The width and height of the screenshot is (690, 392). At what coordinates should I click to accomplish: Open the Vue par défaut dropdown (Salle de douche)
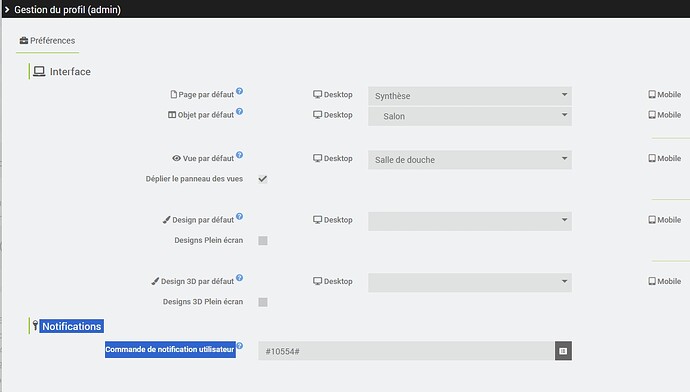click(x=470, y=160)
